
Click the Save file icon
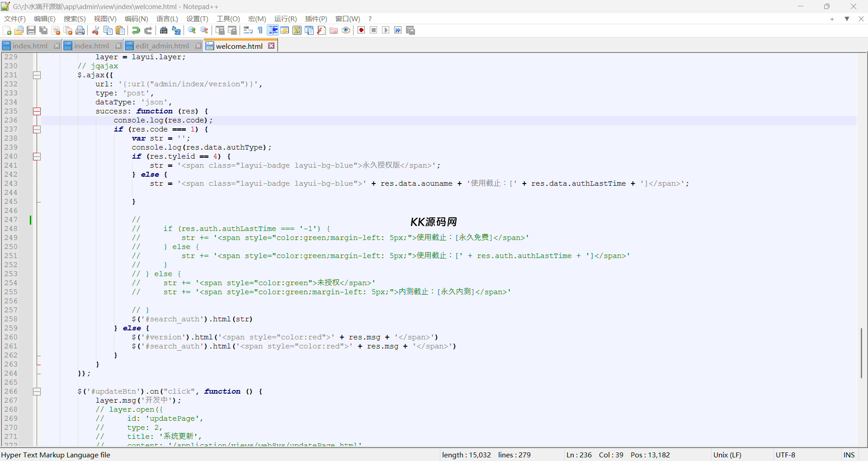31,30
